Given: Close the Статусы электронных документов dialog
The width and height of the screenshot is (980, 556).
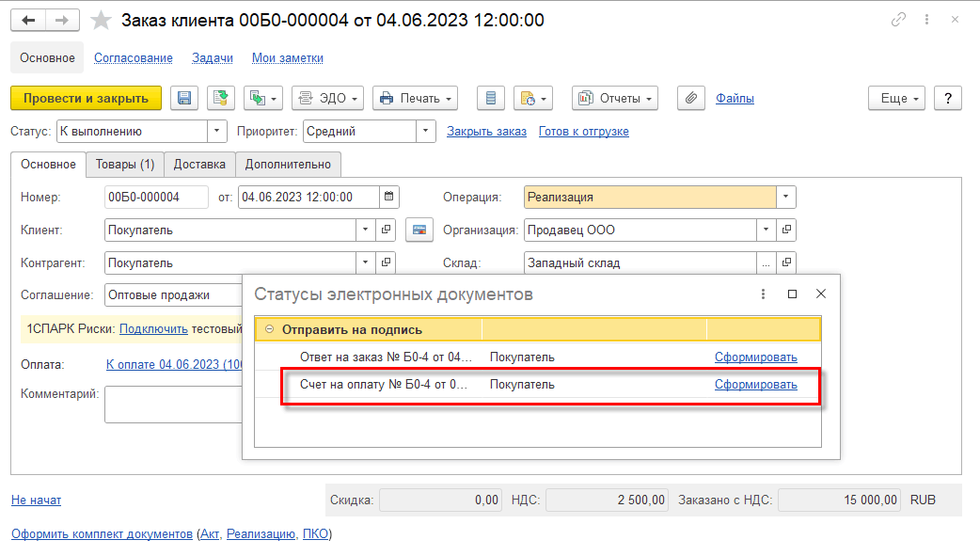Looking at the screenshot, I should click(x=821, y=294).
